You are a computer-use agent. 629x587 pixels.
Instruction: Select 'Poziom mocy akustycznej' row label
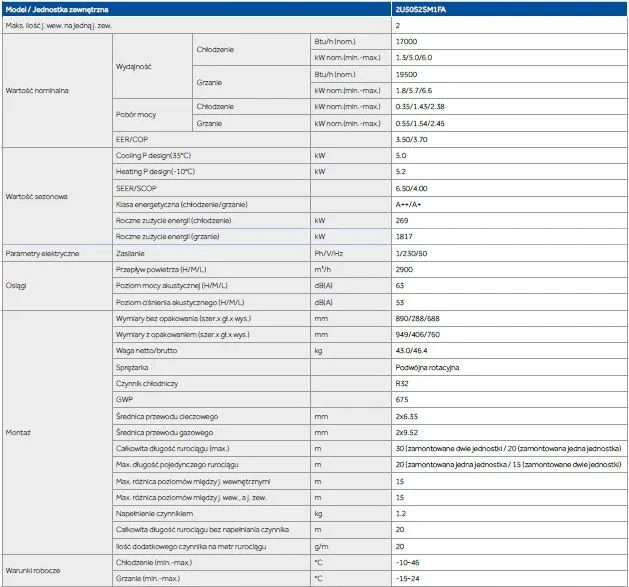tap(172, 286)
